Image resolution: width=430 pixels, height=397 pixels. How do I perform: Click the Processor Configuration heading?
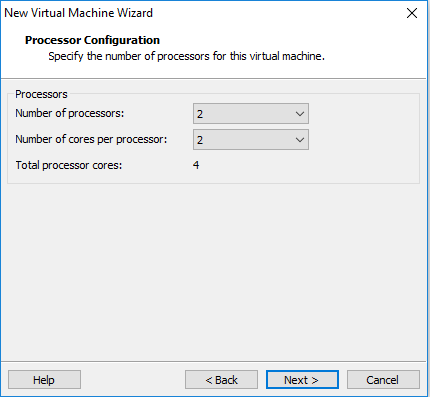click(92, 40)
